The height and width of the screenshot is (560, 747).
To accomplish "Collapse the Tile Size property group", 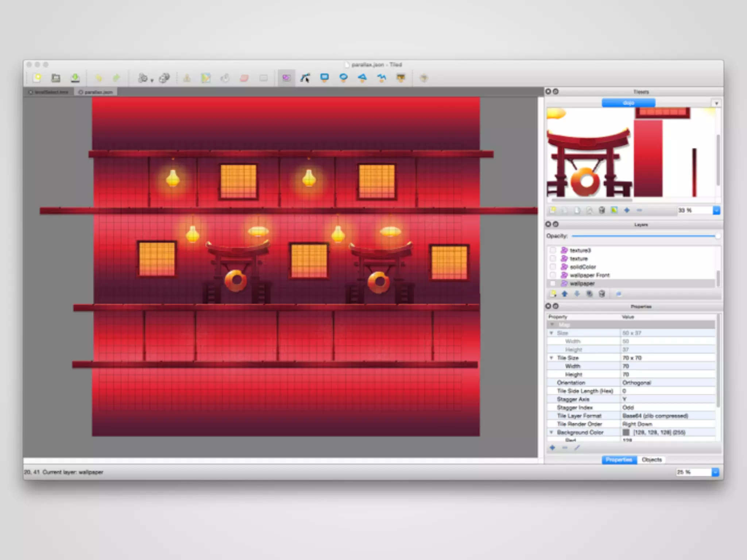I will tap(551, 358).
